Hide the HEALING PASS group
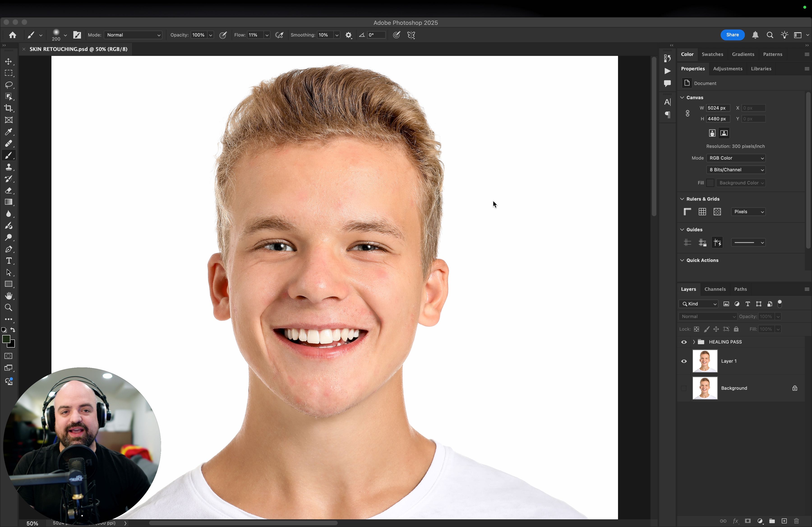This screenshot has height=527, width=812. [684, 342]
